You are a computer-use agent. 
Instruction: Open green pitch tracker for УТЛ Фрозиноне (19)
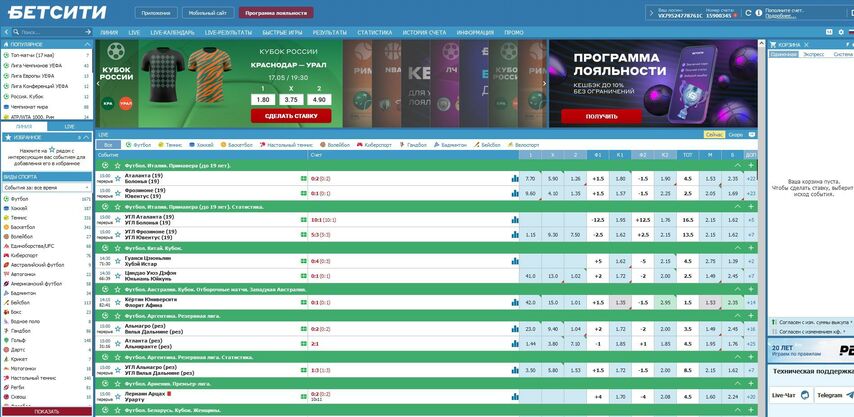pyautogui.click(x=303, y=235)
